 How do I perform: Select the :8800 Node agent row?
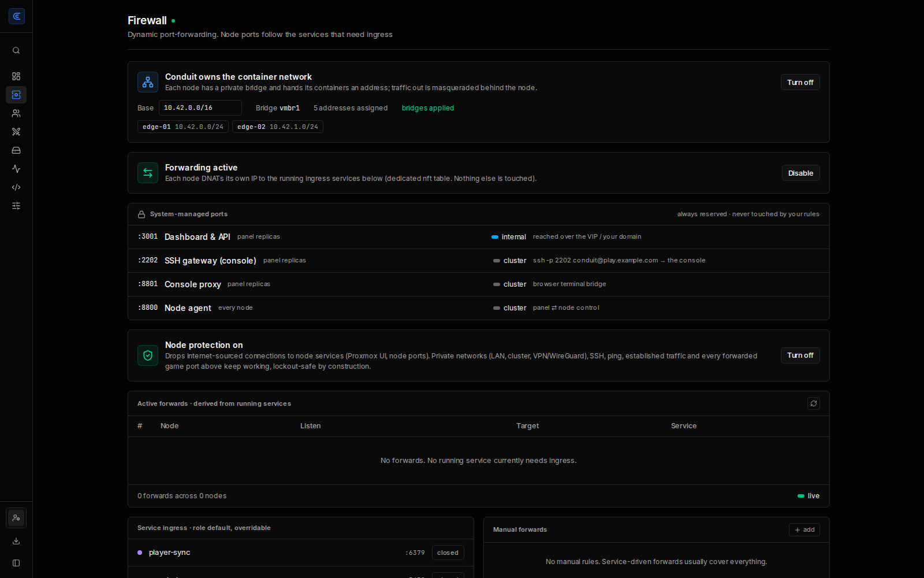pyautogui.click(x=479, y=308)
